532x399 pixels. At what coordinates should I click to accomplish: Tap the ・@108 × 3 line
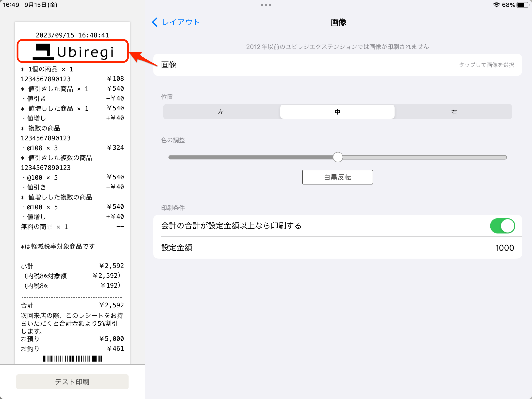tap(72, 148)
